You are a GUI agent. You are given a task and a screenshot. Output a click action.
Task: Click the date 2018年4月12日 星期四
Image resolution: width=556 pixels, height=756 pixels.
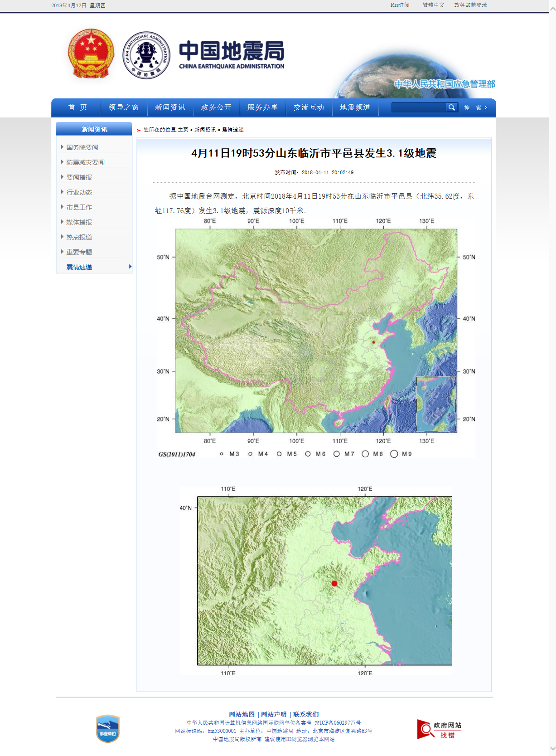pyautogui.click(x=78, y=5)
